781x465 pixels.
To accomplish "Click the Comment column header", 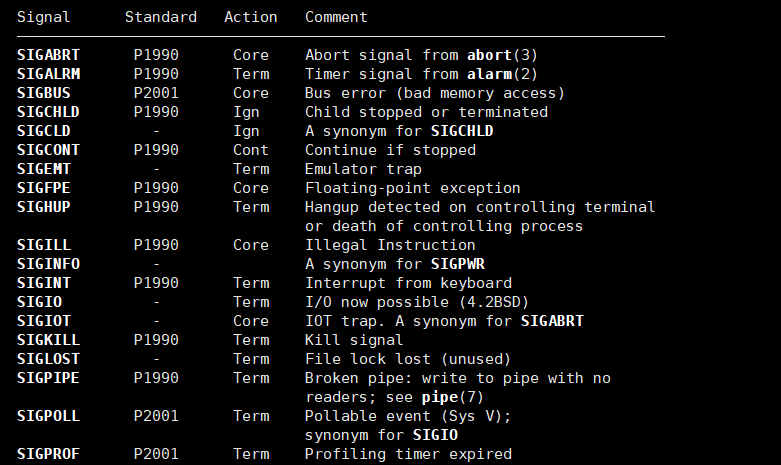I will click(336, 17).
